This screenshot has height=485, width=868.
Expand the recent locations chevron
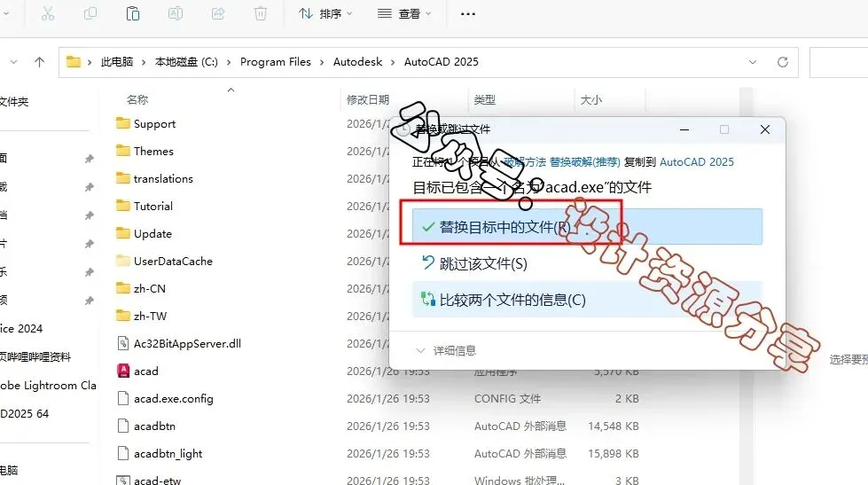click(14, 62)
